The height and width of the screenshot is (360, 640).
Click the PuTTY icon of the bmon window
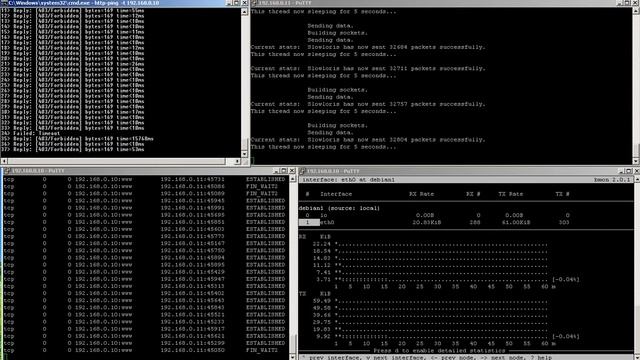click(302, 171)
